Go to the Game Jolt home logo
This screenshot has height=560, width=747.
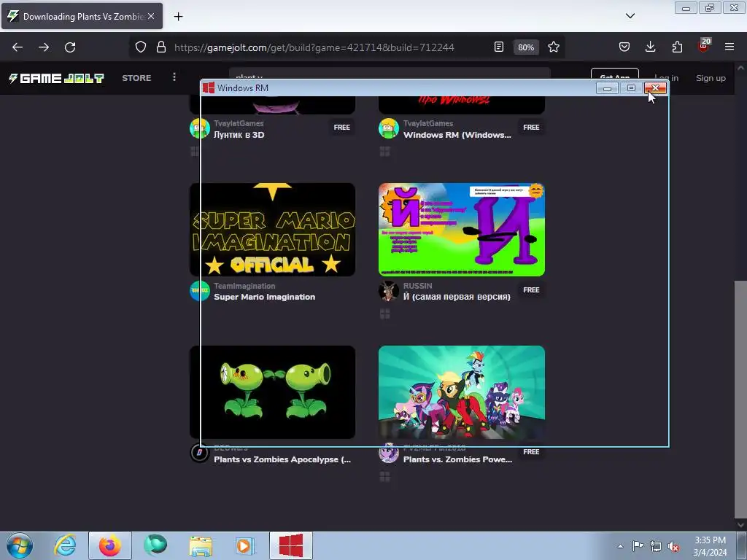(56, 78)
